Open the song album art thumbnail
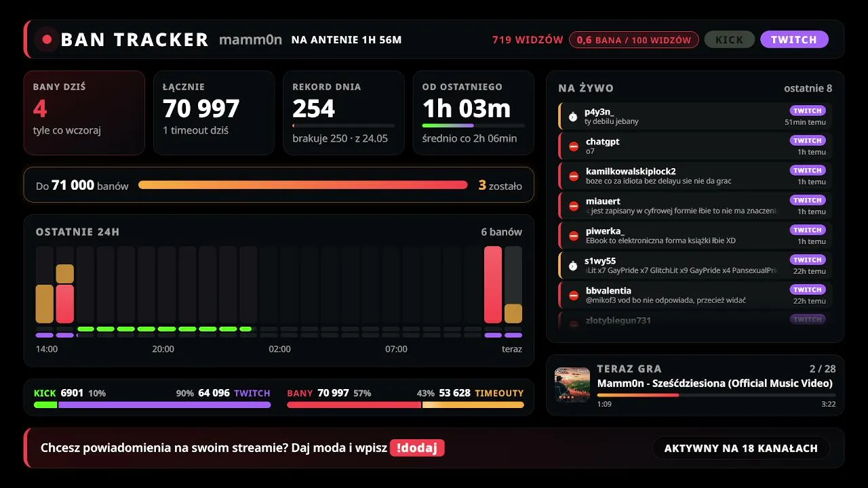This screenshot has height=488, width=868. pyautogui.click(x=572, y=384)
